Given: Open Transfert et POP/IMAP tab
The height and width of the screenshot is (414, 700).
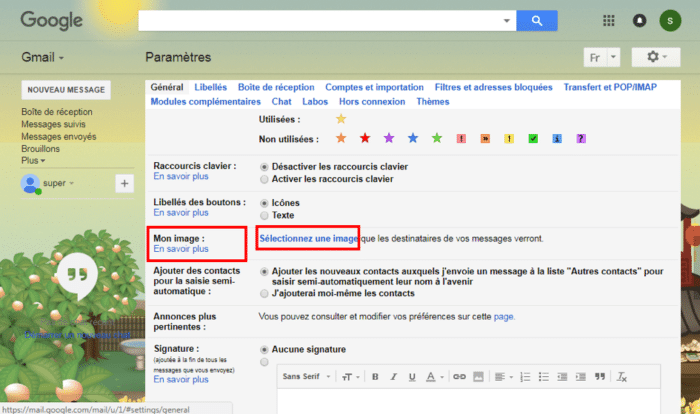Looking at the screenshot, I should click(x=610, y=87).
